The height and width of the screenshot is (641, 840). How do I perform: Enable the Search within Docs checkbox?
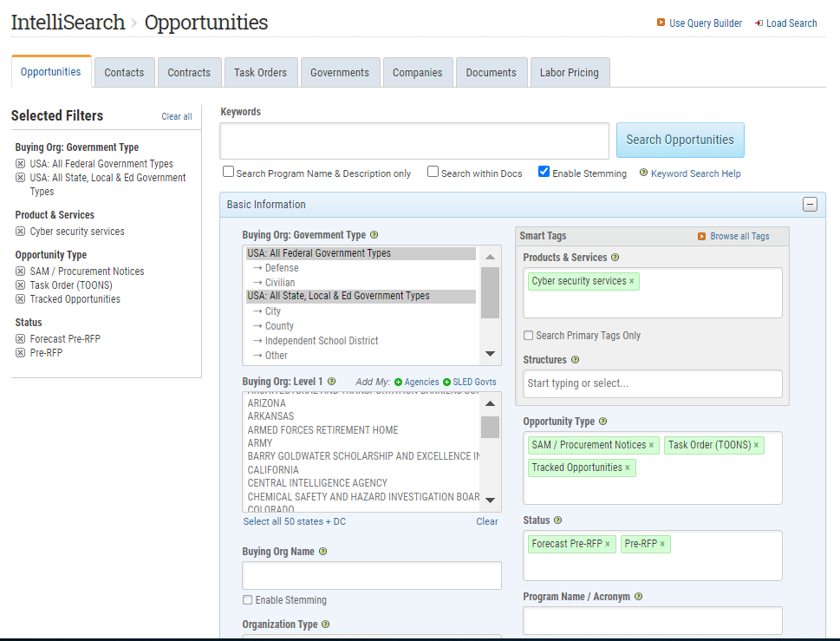[433, 172]
